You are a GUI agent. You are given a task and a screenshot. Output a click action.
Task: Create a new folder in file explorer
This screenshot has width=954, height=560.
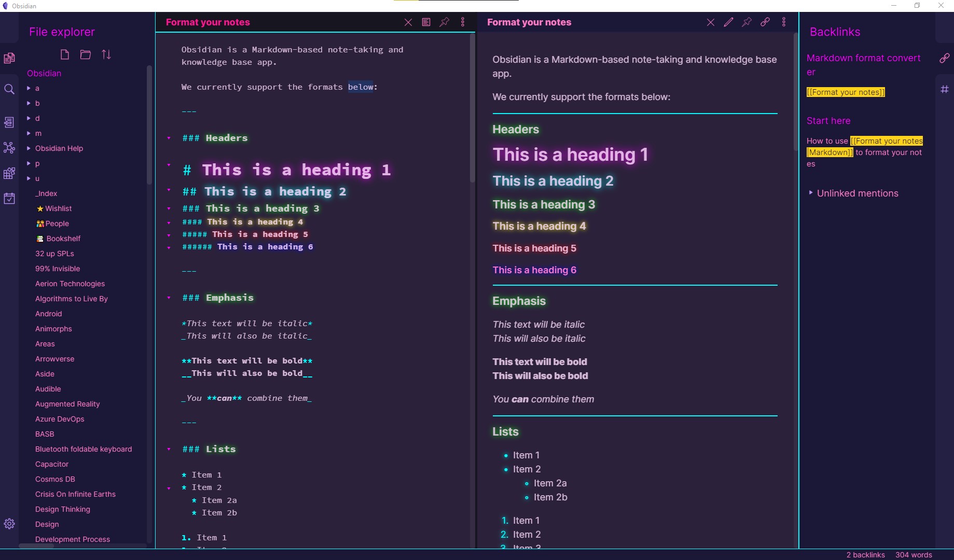86,54
